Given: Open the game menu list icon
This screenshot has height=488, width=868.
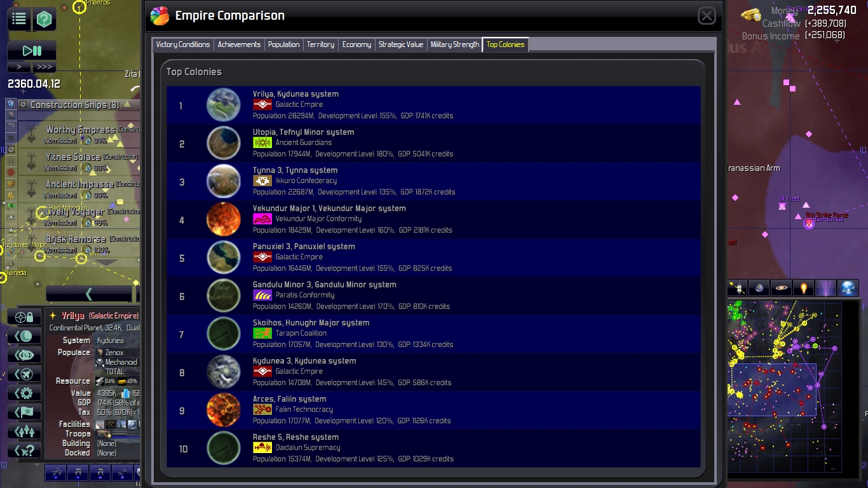Looking at the screenshot, I should click(19, 19).
